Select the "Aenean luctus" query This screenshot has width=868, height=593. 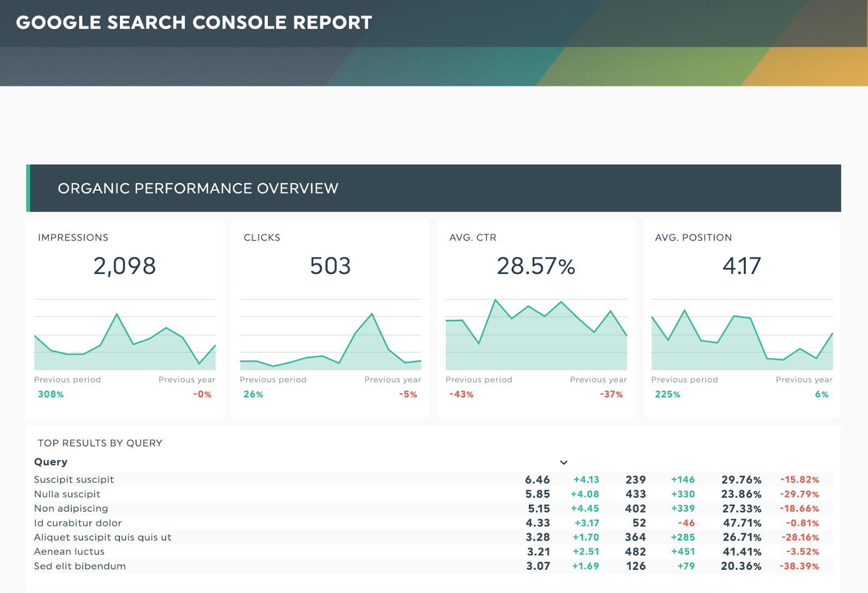(x=69, y=552)
